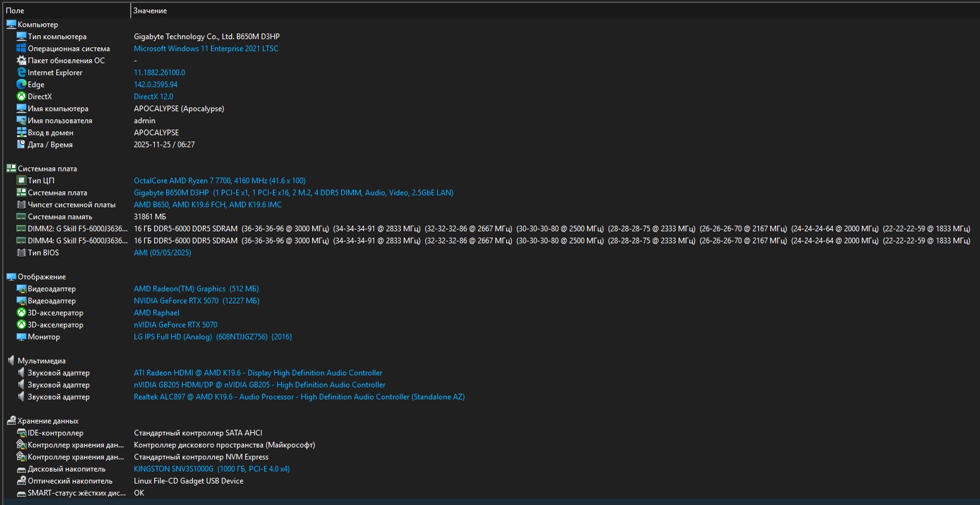980x505 pixels.
Task: Click the AMD Radeon(TM) Graphics (512 МБ) link
Action: [197, 289]
